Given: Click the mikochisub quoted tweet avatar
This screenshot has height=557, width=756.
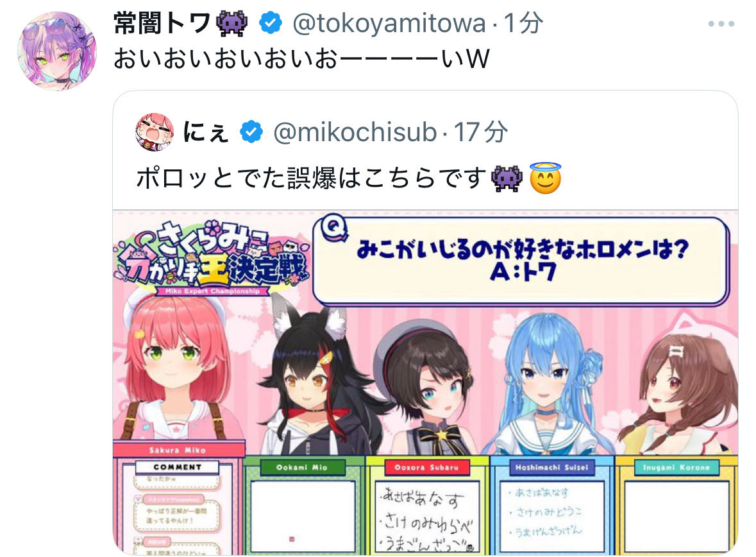Looking at the screenshot, I should click(155, 132).
